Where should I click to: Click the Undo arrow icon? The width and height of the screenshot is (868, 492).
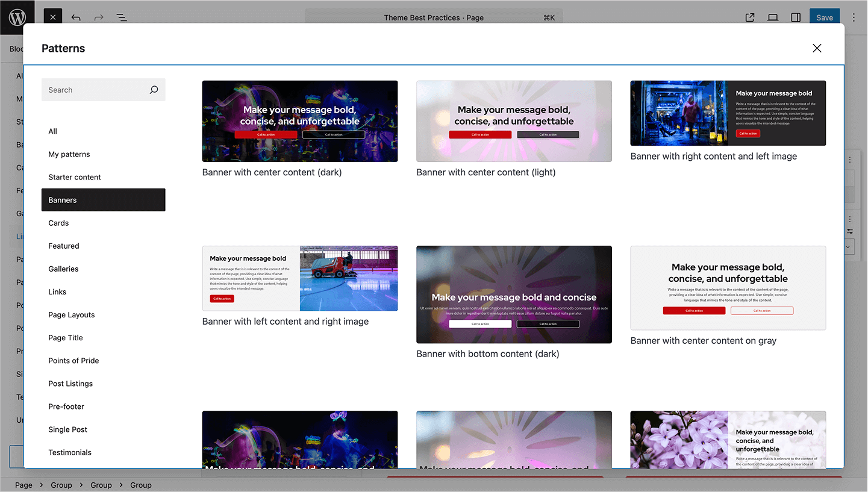[x=76, y=17]
